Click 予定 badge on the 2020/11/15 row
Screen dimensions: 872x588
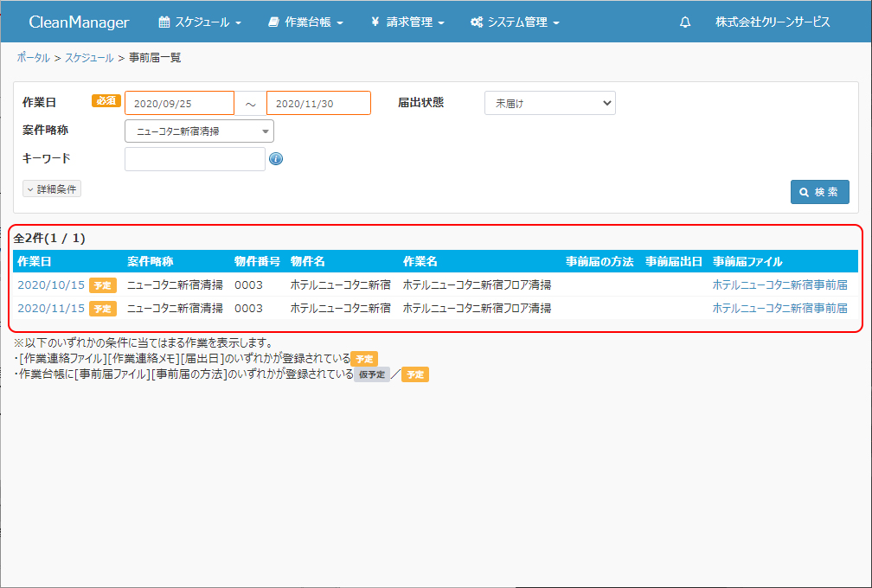(x=103, y=309)
